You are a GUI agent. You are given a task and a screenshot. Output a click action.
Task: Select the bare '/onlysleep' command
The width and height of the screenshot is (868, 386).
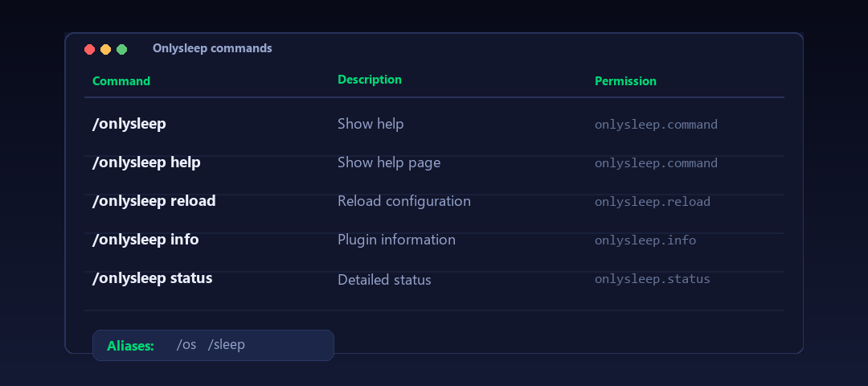click(129, 124)
